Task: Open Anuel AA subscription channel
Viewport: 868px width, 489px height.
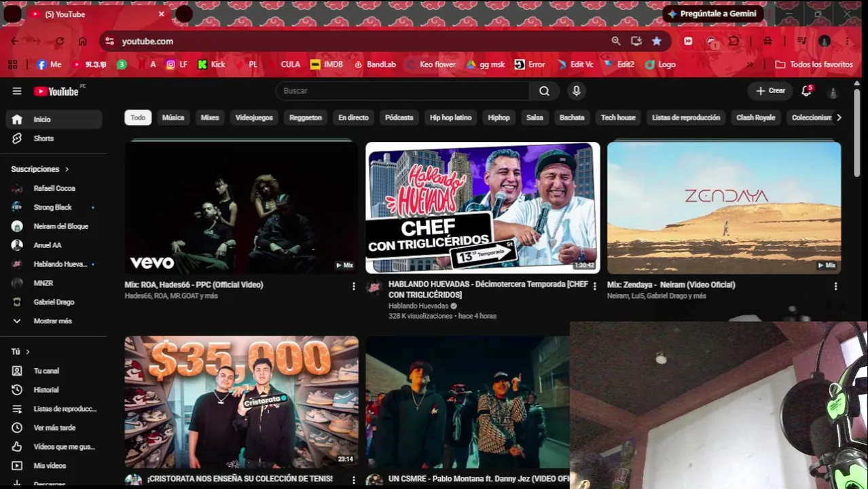Action: [x=54, y=245]
